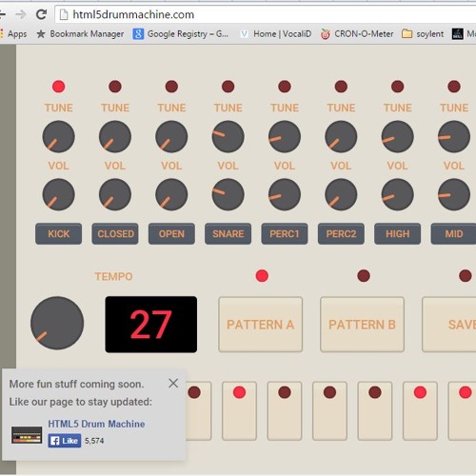Click the VOL knob above CLOSED
Viewport: 476px width, 476px height.
115,194
